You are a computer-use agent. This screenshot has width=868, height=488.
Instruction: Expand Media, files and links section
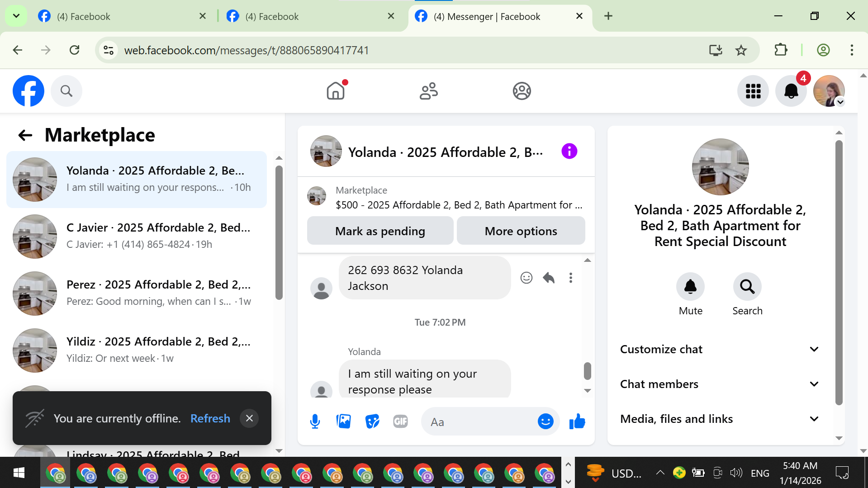[x=720, y=419]
